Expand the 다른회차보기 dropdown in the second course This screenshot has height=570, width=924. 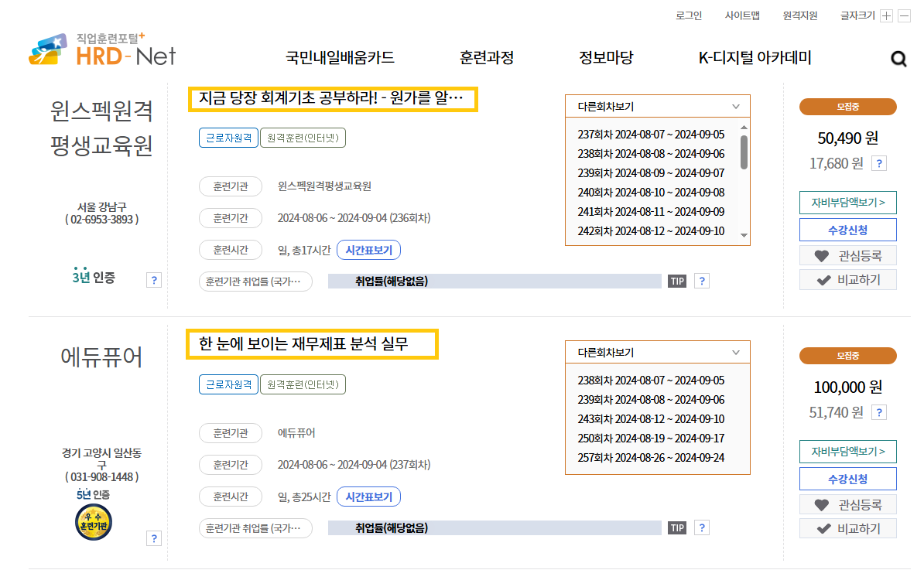coord(658,353)
